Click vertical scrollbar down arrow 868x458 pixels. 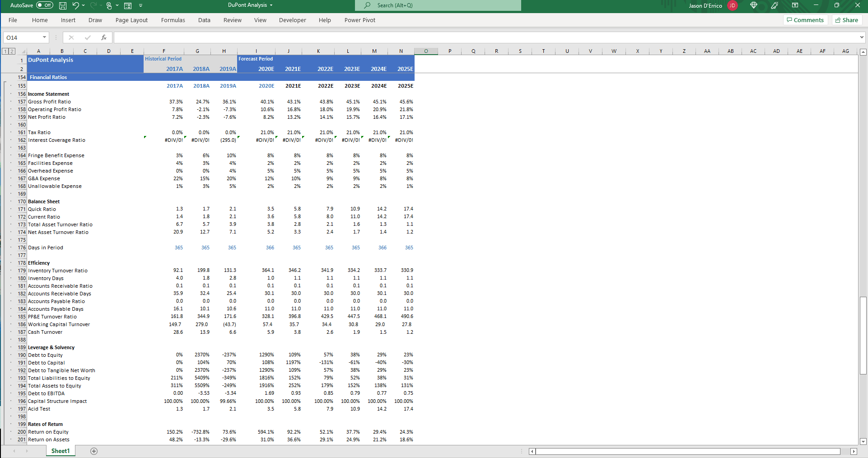click(x=863, y=441)
